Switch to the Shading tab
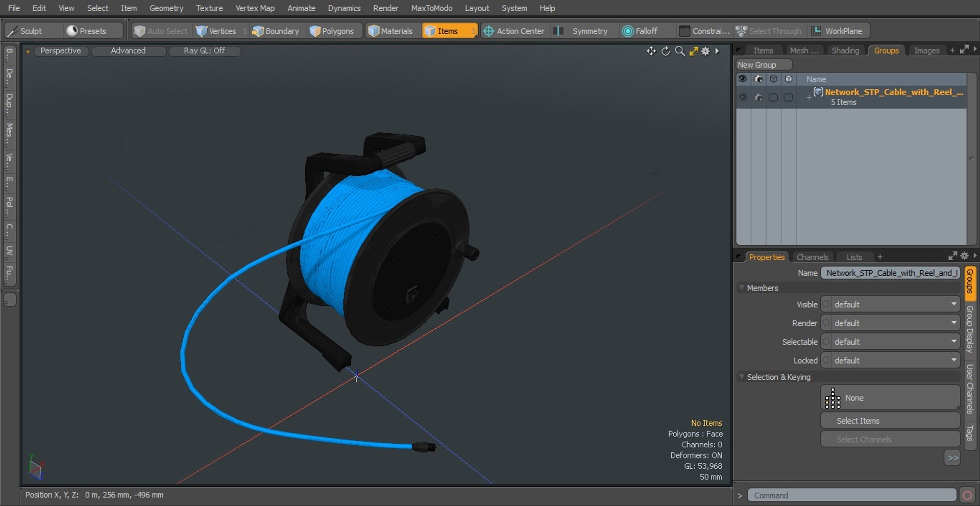Viewport: 980px width, 506px height. click(845, 51)
